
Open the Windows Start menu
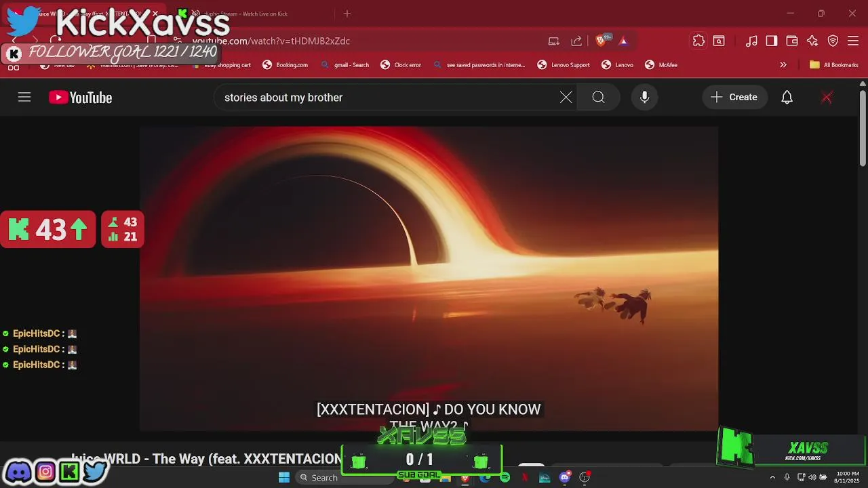284,478
